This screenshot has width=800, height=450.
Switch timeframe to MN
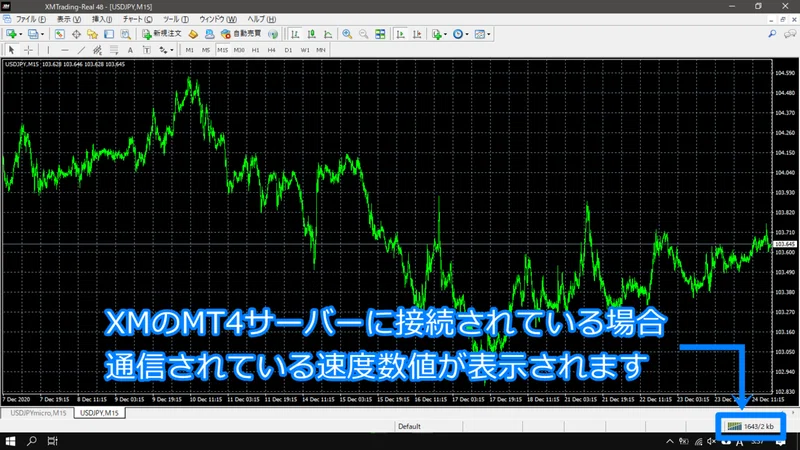tap(320, 50)
